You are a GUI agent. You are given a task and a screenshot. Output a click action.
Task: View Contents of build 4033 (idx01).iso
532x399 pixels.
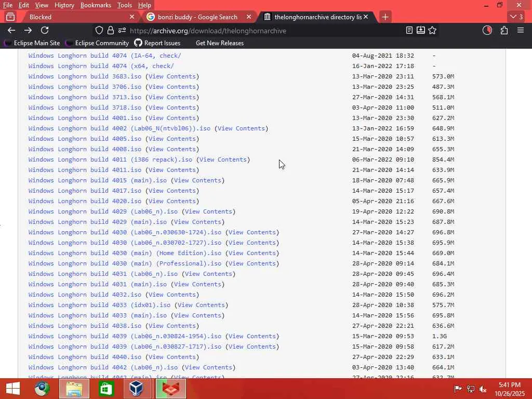(201, 305)
